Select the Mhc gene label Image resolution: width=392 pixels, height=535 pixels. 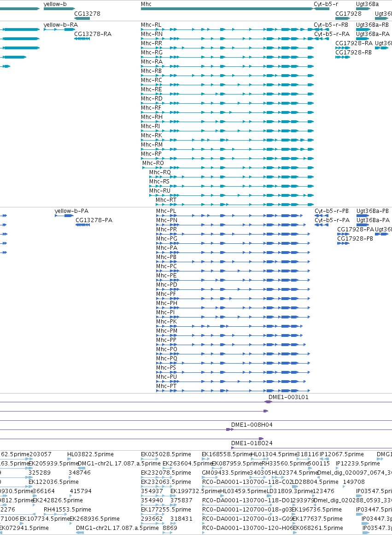coord(146,4)
